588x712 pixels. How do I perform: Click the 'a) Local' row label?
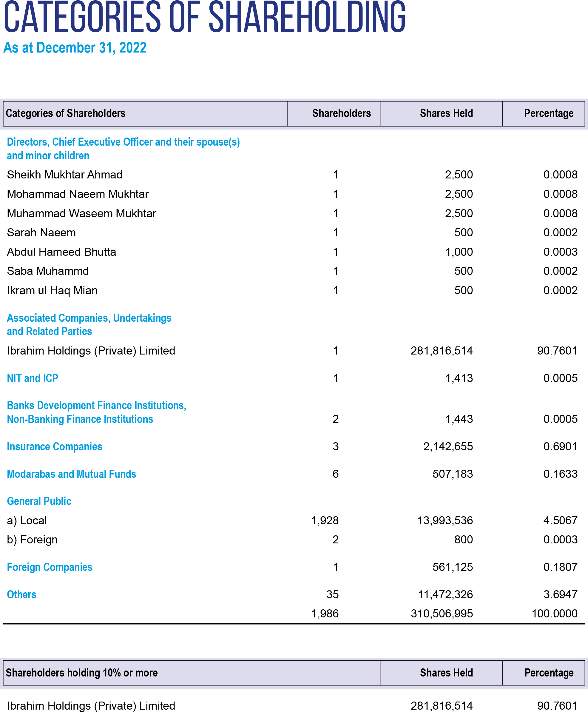pos(27,521)
